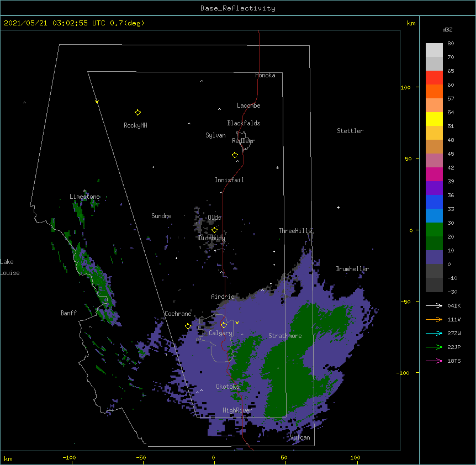476x465 pixels.
Task: Select the blue 36 dBZ color swatch
Action: [434, 202]
